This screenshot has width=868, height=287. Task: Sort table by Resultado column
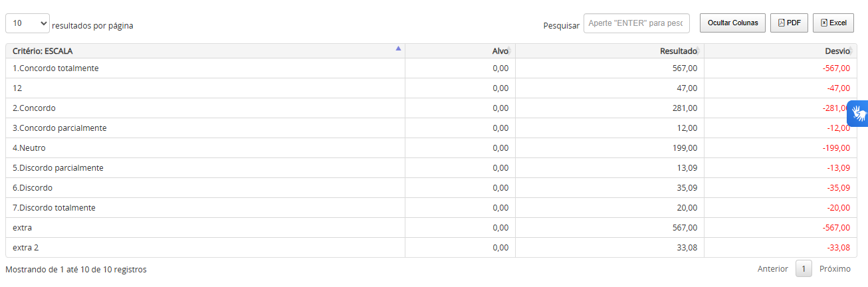click(678, 51)
